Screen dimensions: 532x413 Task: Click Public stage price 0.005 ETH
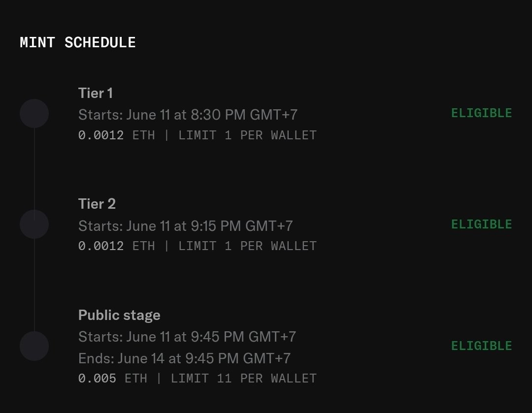113,379
